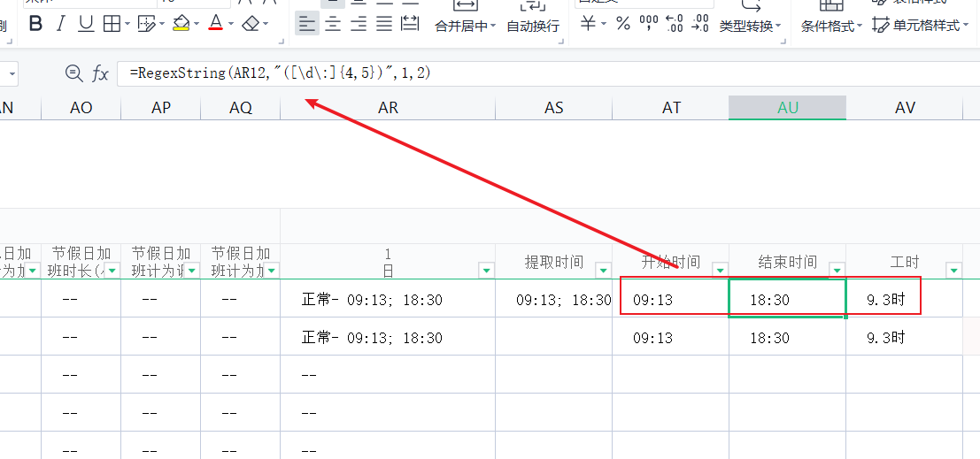This screenshot has height=459, width=980.
Task: Apply the red font color
Action: [x=216, y=25]
